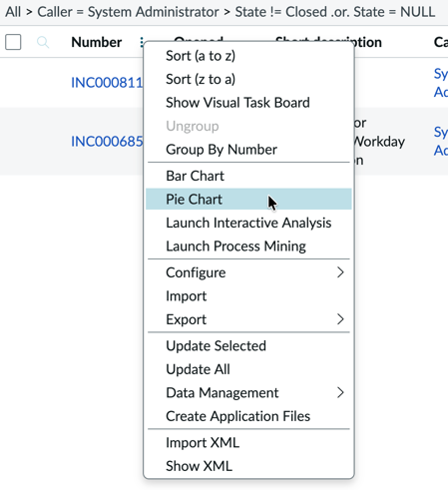Choose Update Selected

(248, 345)
